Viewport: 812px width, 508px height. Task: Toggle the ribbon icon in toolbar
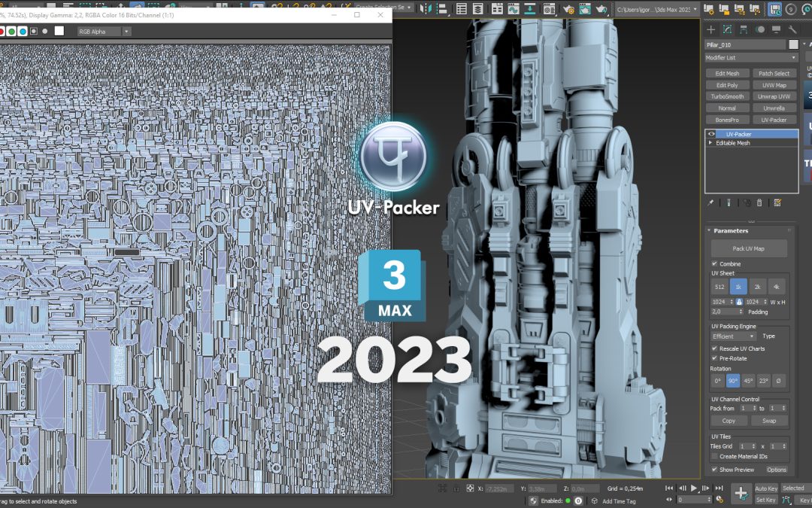click(x=497, y=9)
